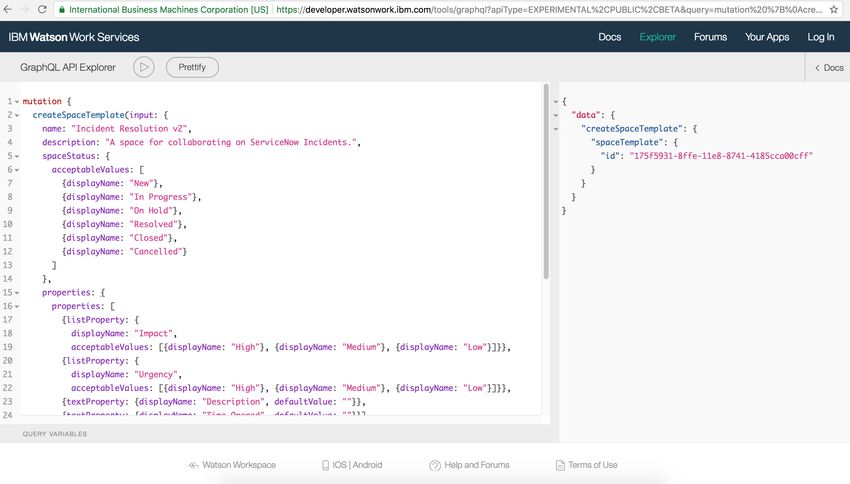The height and width of the screenshot is (484, 850).
Task: Click the "Impact" displayName value
Action: (153, 333)
